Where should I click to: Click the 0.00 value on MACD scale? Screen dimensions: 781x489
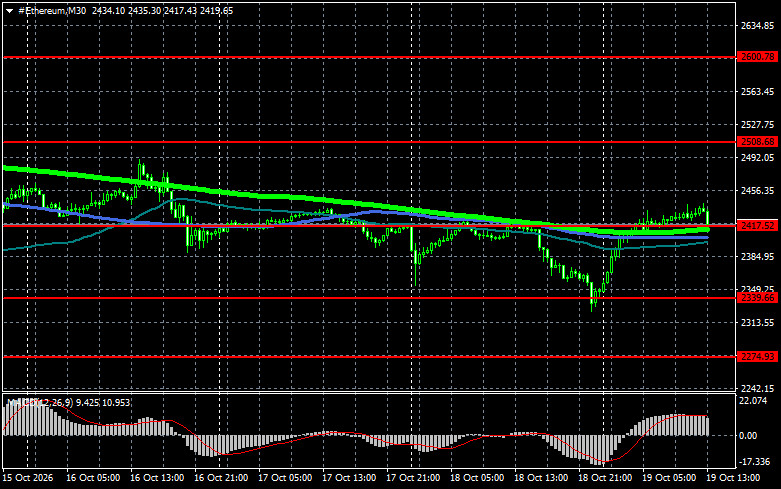tap(748, 436)
